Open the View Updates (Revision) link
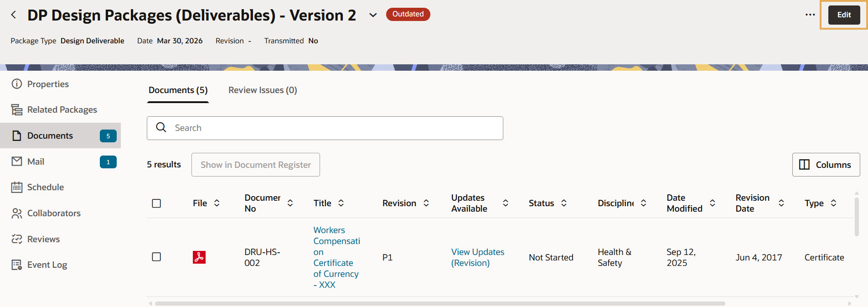Viewport: 868px width, 307px height. click(477, 257)
